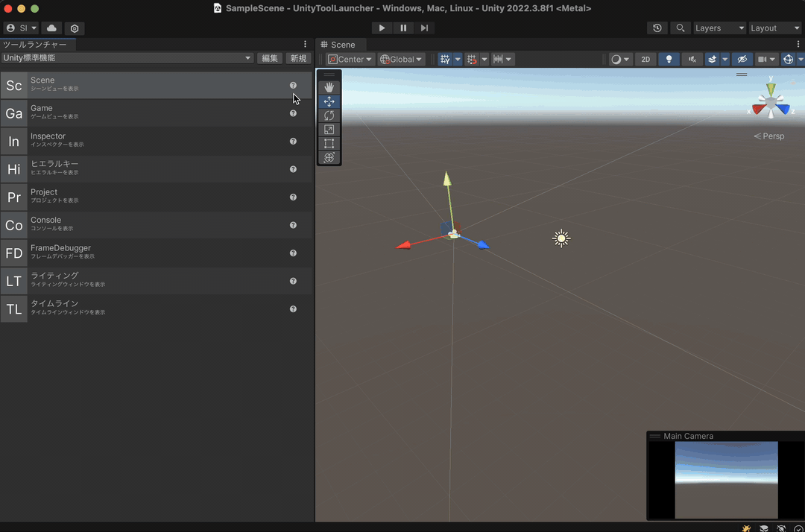Select the Rect transform tool

pyautogui.click(x=329, y=143)
